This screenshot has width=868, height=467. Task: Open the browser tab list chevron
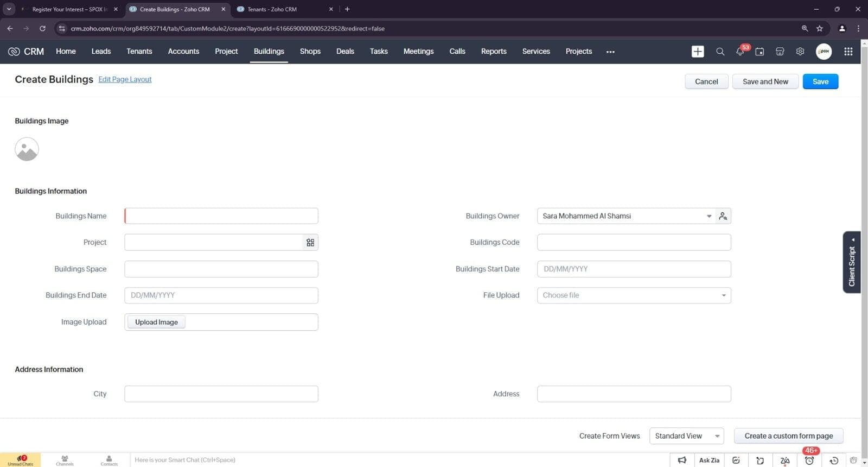tap(9, 9)
